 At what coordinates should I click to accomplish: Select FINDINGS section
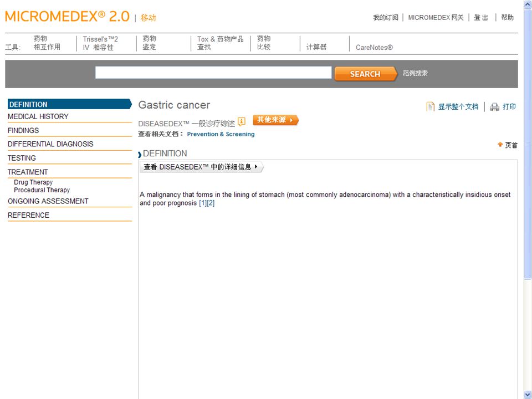click(23, 130)
